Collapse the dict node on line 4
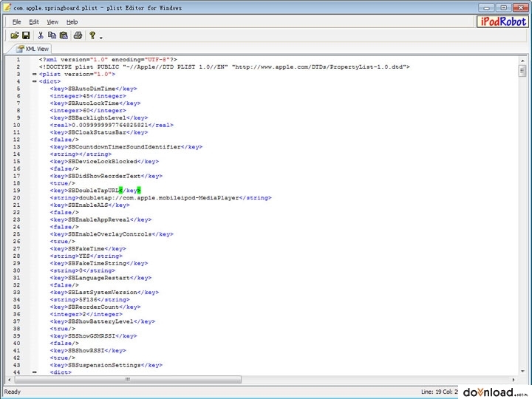The image size is (532, 399). click(34, 81)
